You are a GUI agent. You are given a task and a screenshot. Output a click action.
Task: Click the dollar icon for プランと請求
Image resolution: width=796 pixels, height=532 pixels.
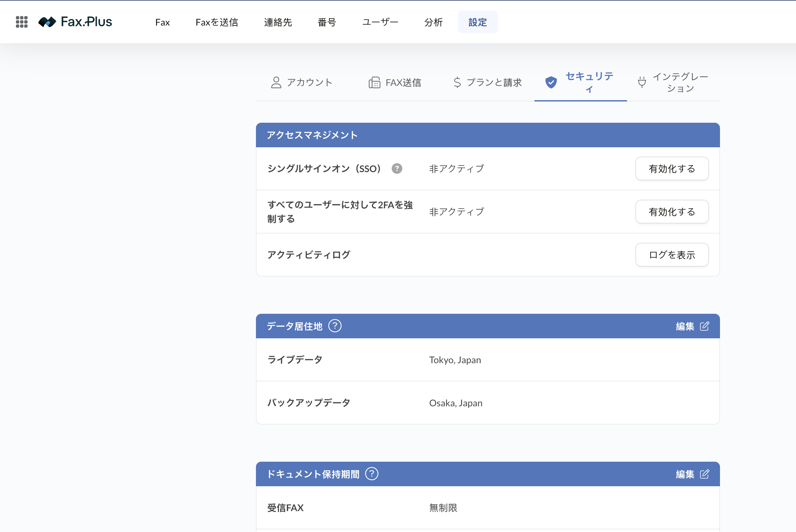[457, 83]
